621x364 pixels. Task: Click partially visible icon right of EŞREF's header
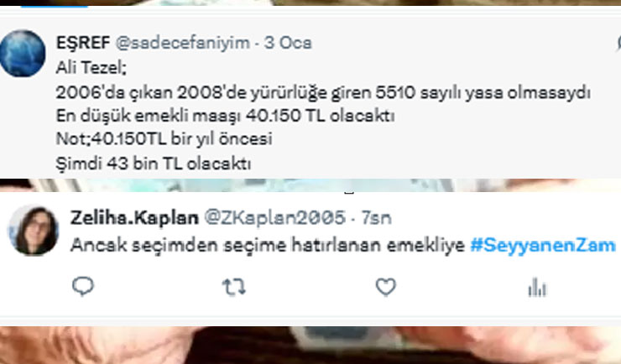pos(618,43)
